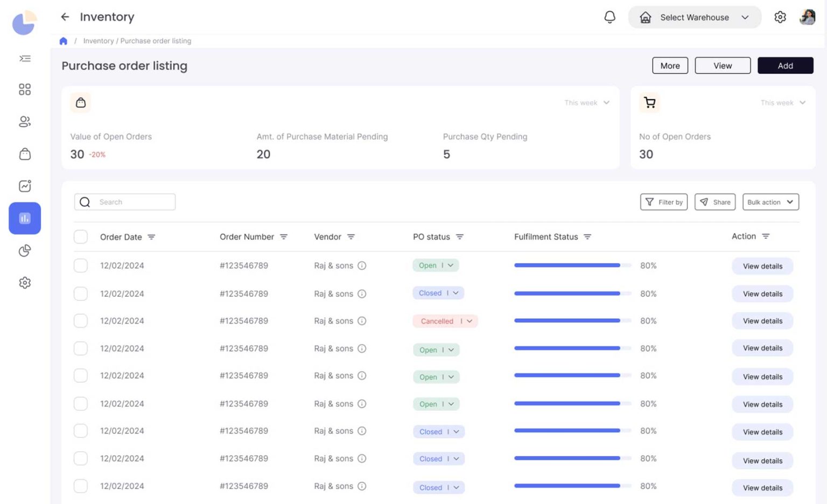
Task: Check the box on the first order row
Action: pyautogui.click(x=80, y=265)
